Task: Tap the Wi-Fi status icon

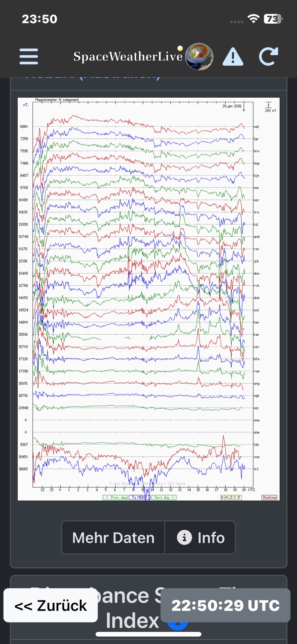Action: [254, 19]
